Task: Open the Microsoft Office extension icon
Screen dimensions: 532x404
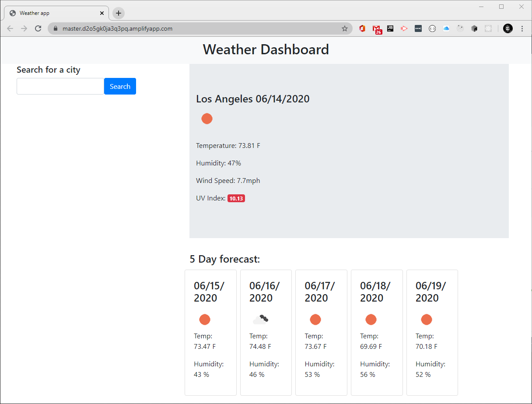Action: coord(362,28)
